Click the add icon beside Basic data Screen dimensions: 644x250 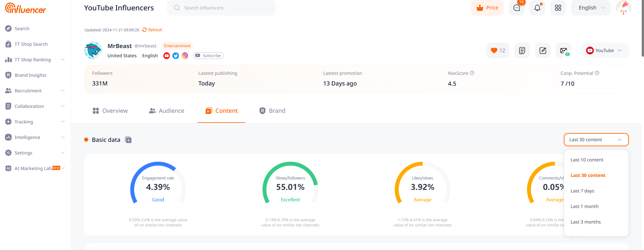tap(128, 140)
